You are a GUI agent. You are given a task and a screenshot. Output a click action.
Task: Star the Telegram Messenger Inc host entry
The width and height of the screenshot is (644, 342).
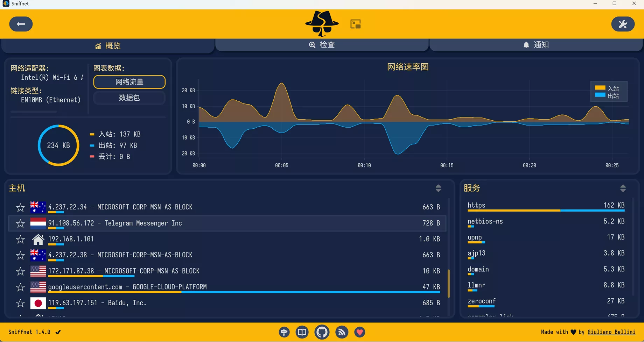point(20,223)
